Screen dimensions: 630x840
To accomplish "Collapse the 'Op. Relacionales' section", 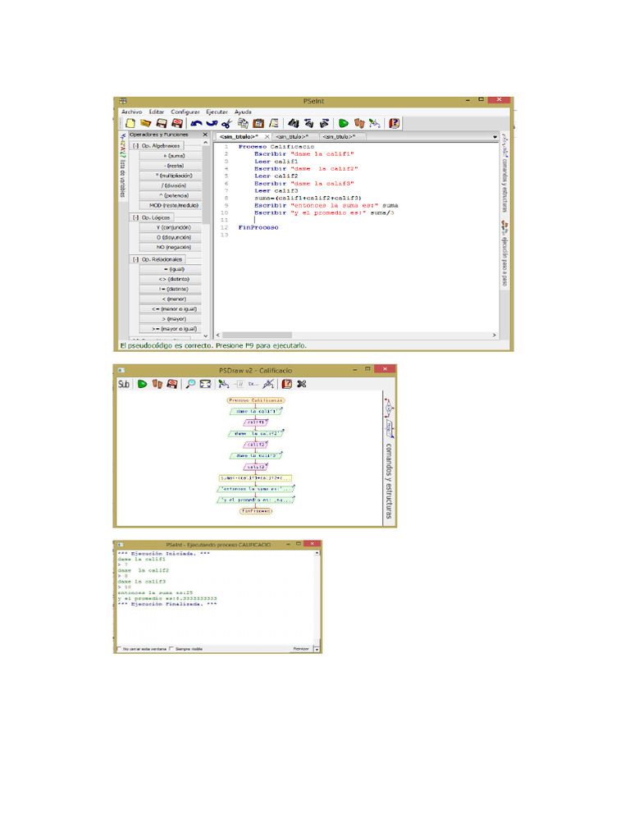I will click(135, 259).
